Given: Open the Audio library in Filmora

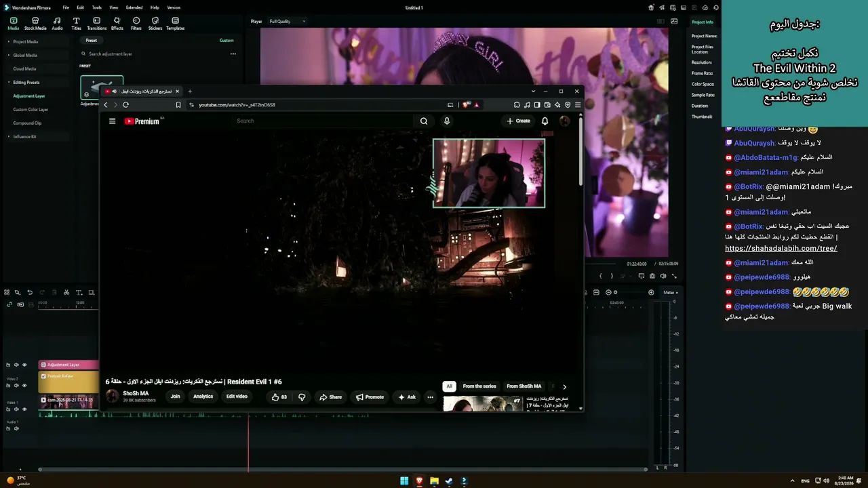Looking at the screenshot, I should click(57, 24).
